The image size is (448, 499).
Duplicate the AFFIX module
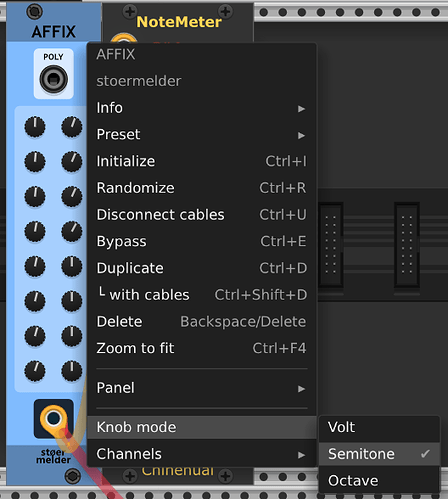coord(201,268)
